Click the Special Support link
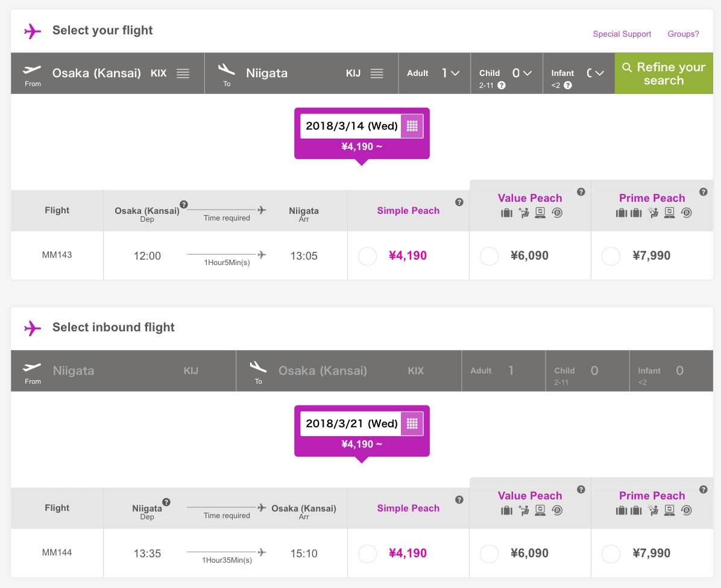The height and width of the screenshot is (588, 721). click(x=622, y=34)
